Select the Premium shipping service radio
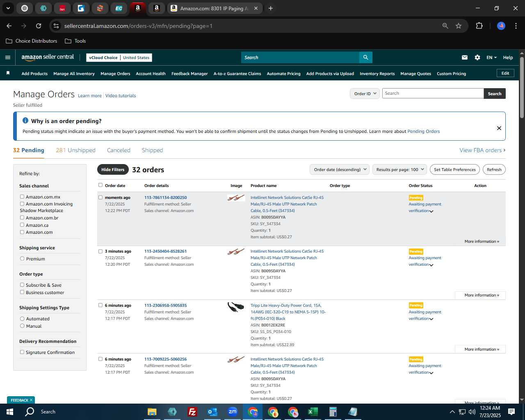Image resolution: width=525 pixels, height=420 pixels. tap(22, 258)
